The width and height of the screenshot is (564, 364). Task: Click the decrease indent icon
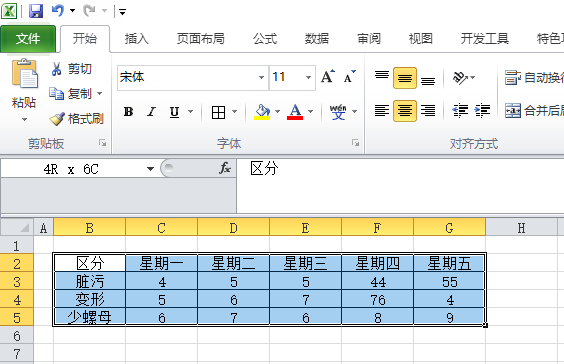[x=460, y=111]
